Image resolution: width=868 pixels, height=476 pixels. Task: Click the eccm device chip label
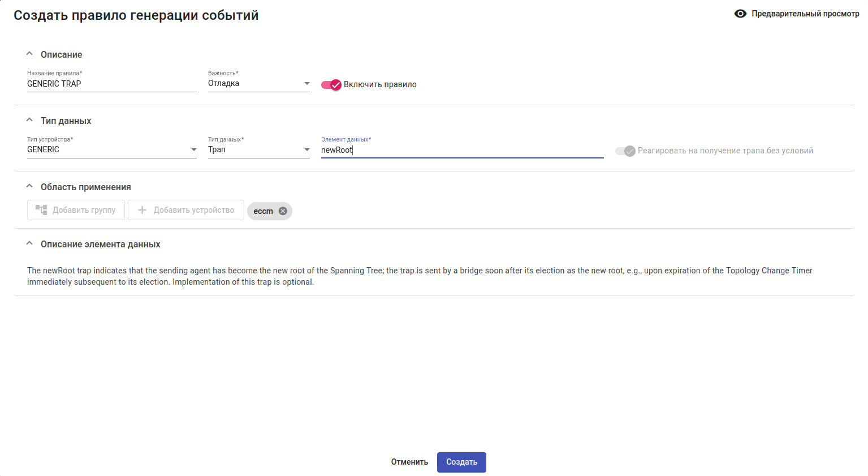tap(263, 211)
